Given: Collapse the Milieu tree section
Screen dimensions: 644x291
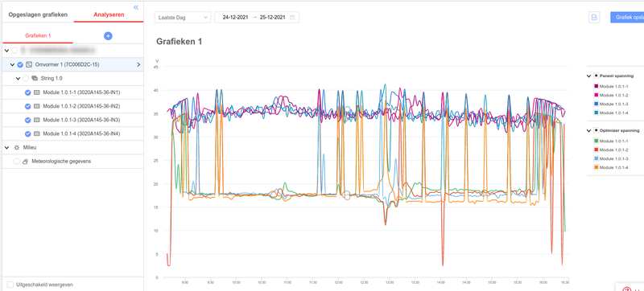Looking at the screenshot, I should 6,147.
